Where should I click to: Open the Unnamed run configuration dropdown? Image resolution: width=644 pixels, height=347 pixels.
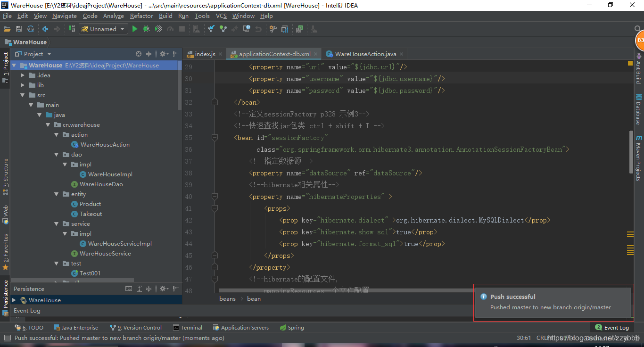click(x=103, y=29)
